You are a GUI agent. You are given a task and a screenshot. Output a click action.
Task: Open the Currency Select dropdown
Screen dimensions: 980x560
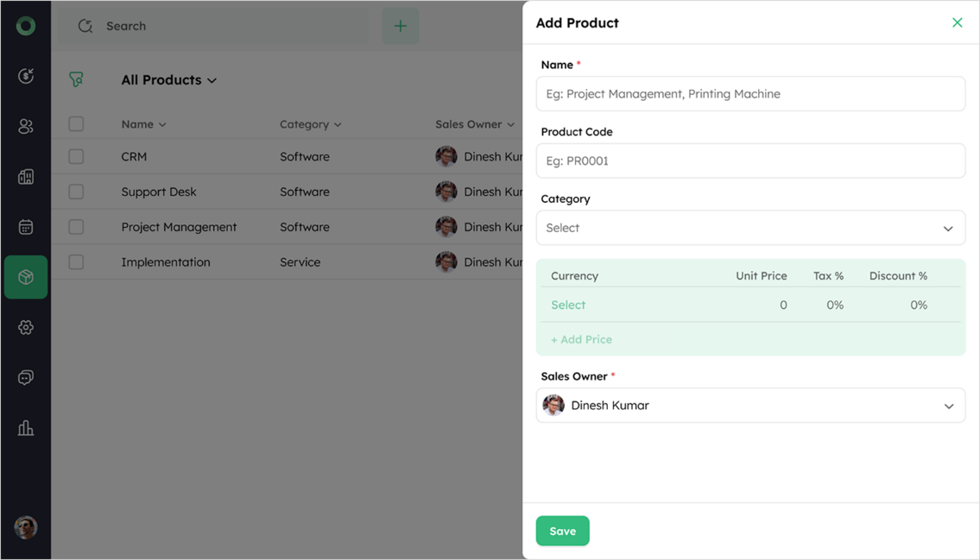tap(568, 305)
